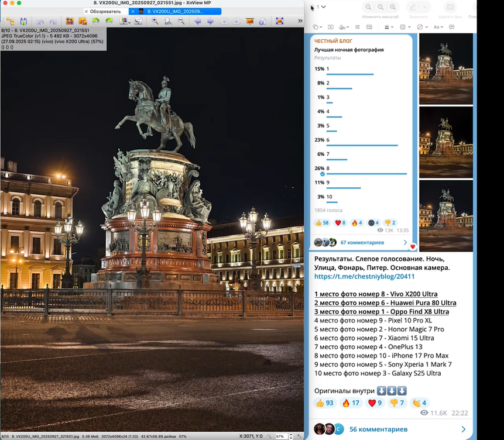Image resolution: width=504 pixels, height=440 pixels.
Task: Open the image info icon
Action: click(263, 21)
